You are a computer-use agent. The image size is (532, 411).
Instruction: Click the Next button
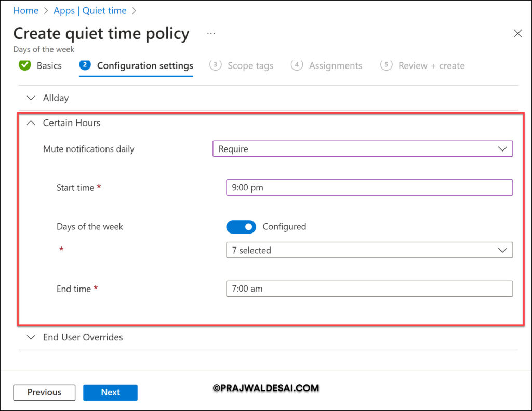click(x=110, y=392)
